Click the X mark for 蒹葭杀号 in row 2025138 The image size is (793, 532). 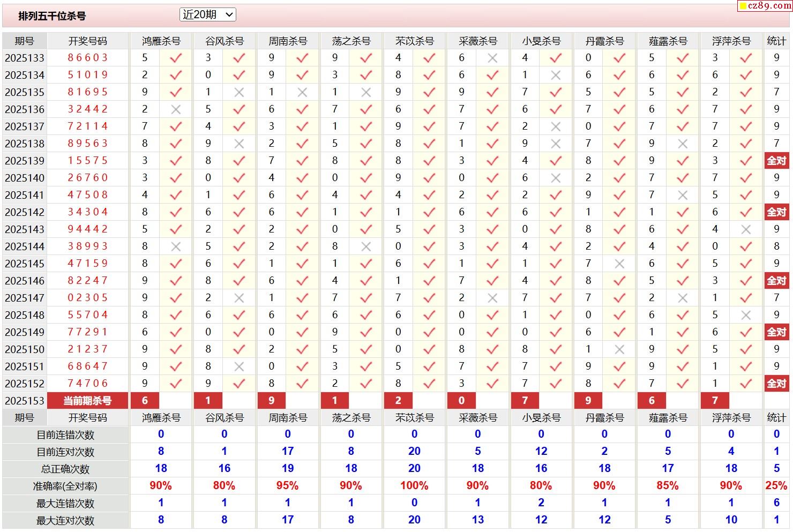pyautogui.click(x=683, y=144)
